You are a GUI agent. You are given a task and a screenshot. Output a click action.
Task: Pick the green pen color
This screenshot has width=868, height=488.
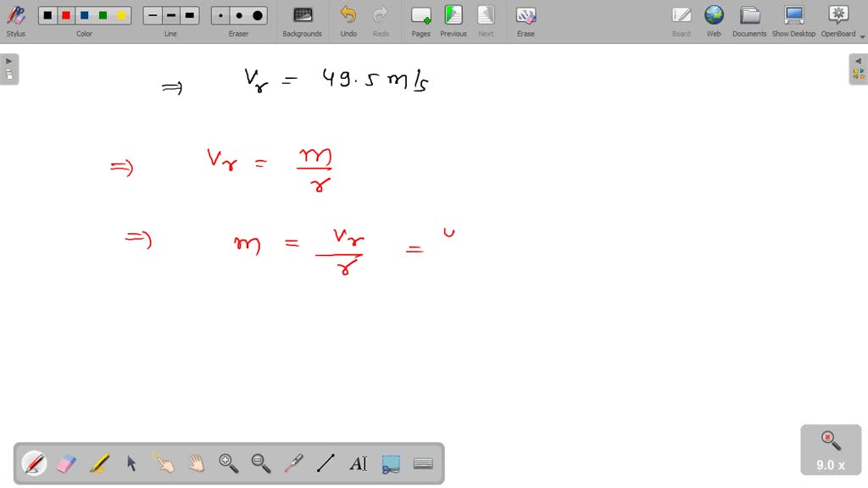coord(103,14)
